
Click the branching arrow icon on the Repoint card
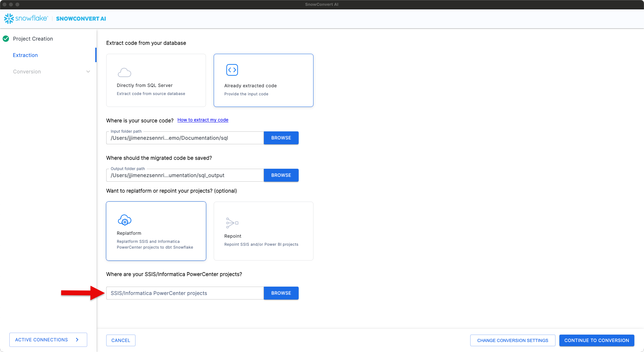[x=232, y=223]
